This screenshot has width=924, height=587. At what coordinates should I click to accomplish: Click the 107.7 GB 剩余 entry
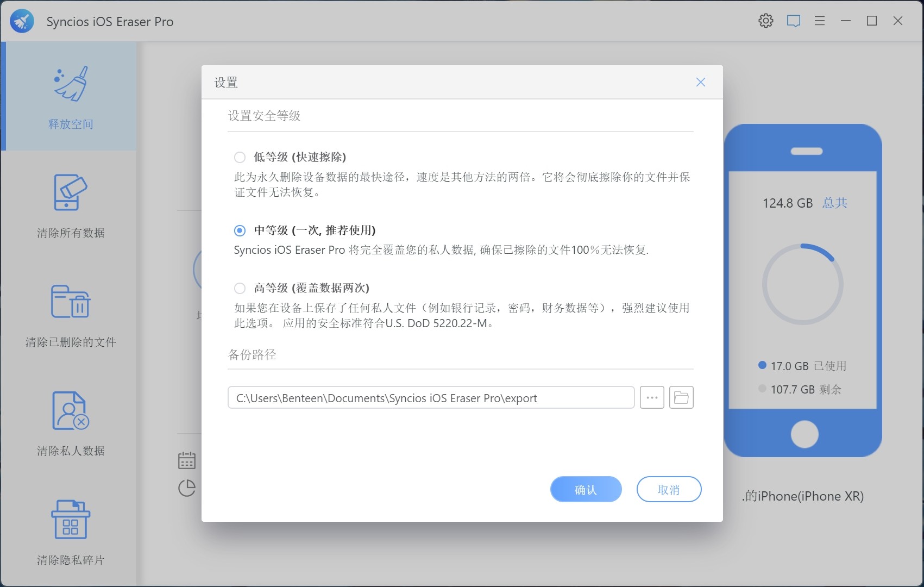click(x=800, y=389)
